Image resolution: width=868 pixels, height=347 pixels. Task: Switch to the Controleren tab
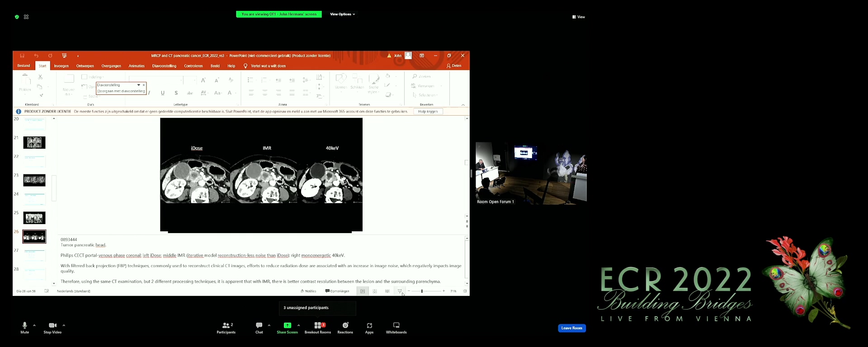[x=193, y=66]
